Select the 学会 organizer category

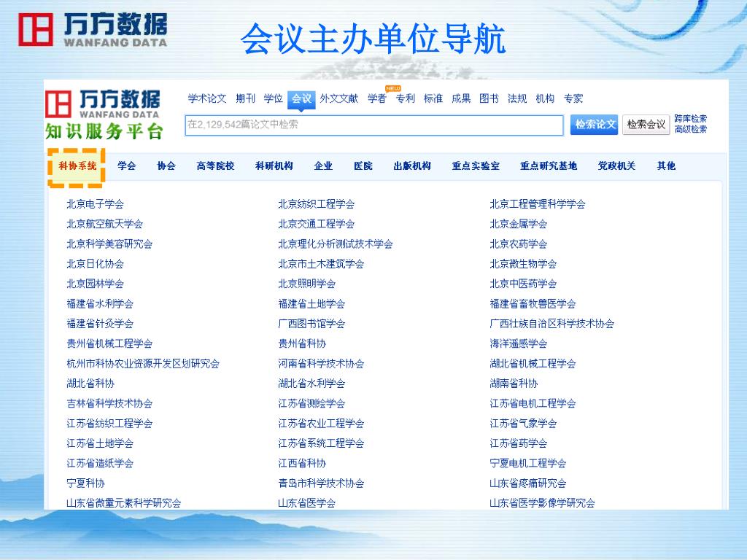[127, 166]
